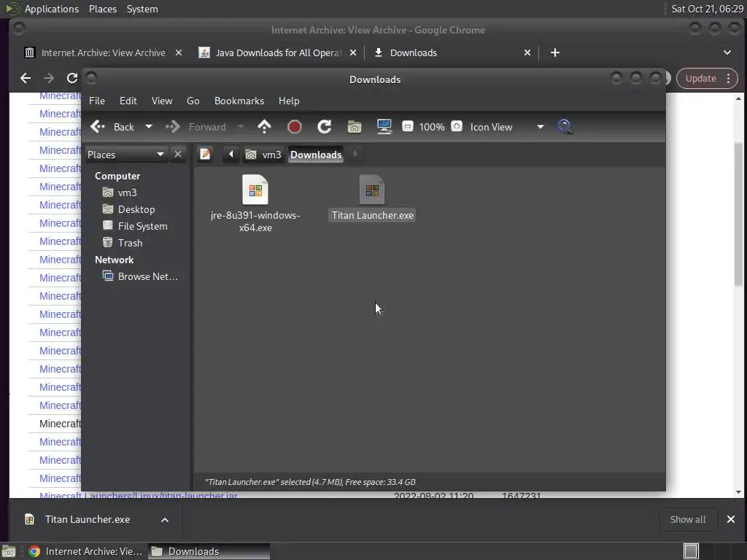Click Chrome's back navigation arrow
Screen dimensions: 747x560
coord(26,78)
